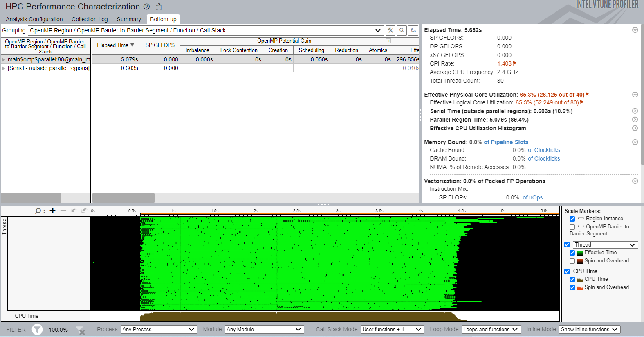Click the timeline zoom-in plus icon

click(52, 210)
